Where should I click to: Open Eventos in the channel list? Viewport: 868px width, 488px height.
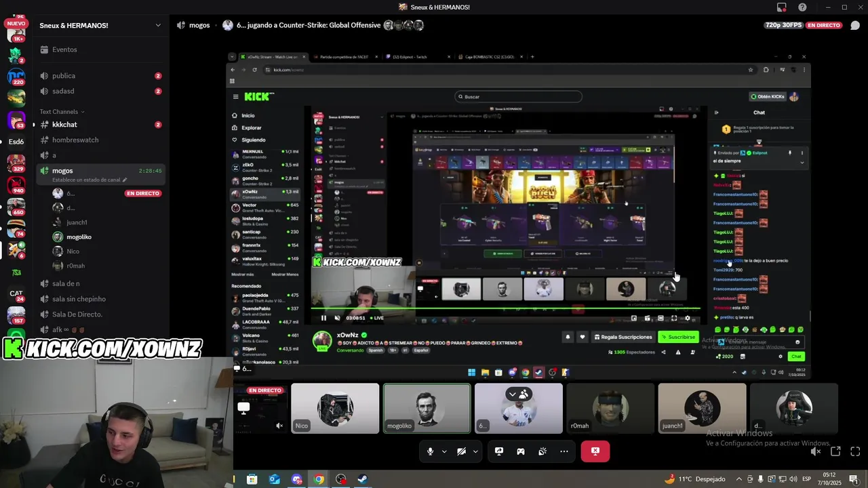[102, 49]
